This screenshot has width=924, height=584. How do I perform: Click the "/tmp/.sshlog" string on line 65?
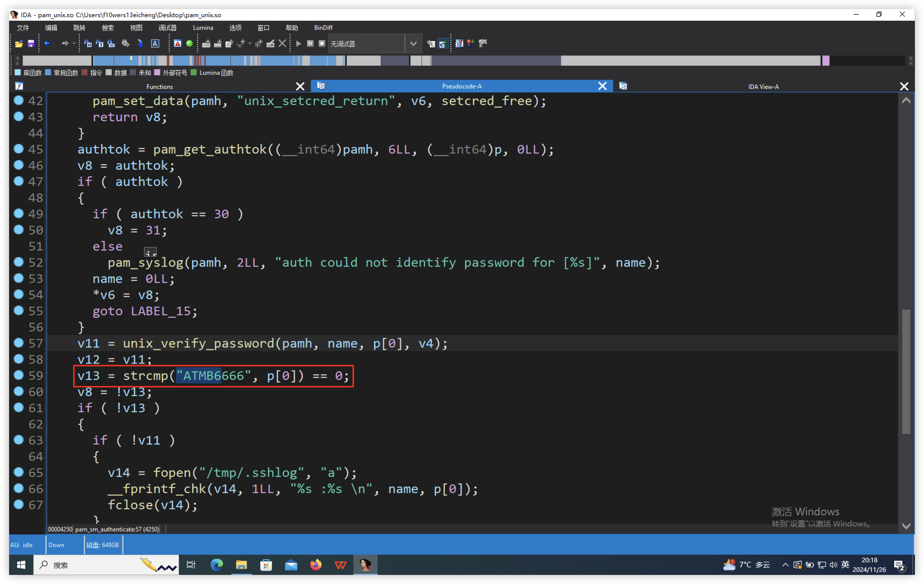pos(252,473)
